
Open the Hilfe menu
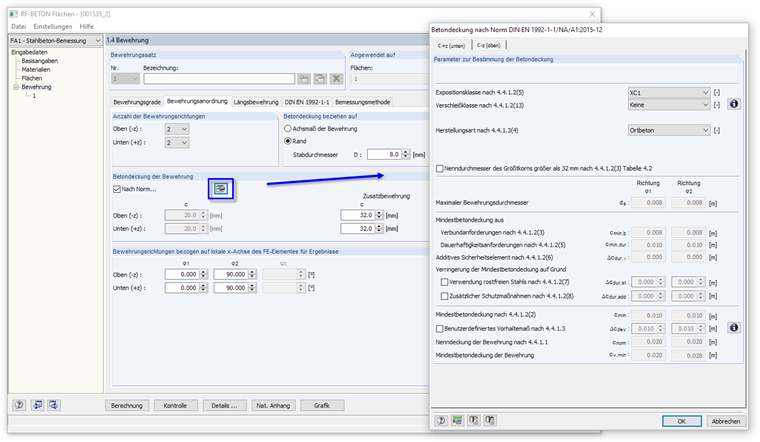click(x=86, y=27)
